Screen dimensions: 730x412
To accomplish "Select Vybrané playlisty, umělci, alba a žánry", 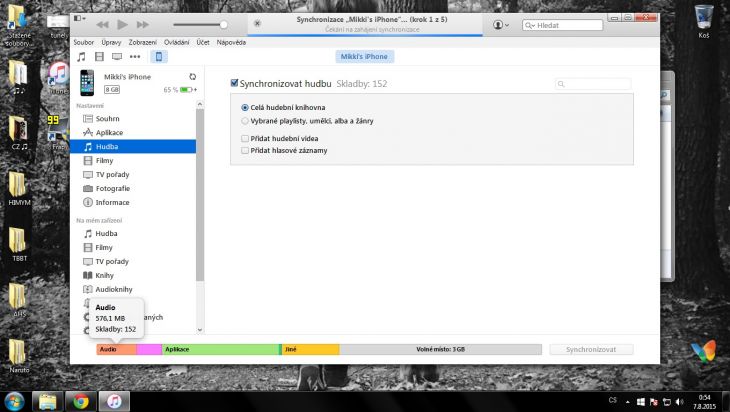I will tap(245, 121).
